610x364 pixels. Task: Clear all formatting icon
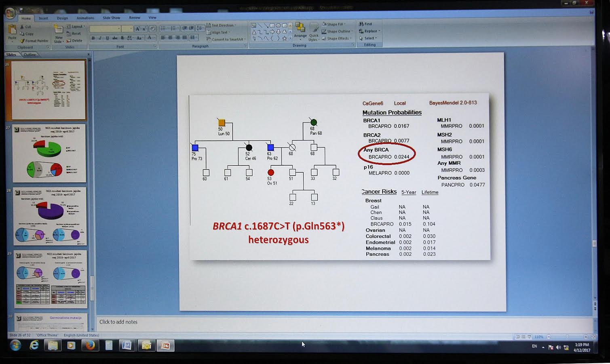(152, 29)
